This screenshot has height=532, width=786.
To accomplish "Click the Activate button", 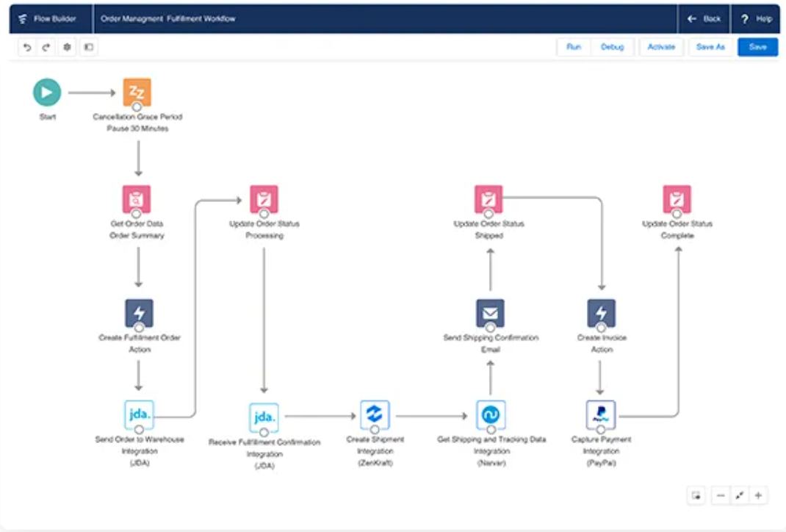I will click(x=661, y=47).
